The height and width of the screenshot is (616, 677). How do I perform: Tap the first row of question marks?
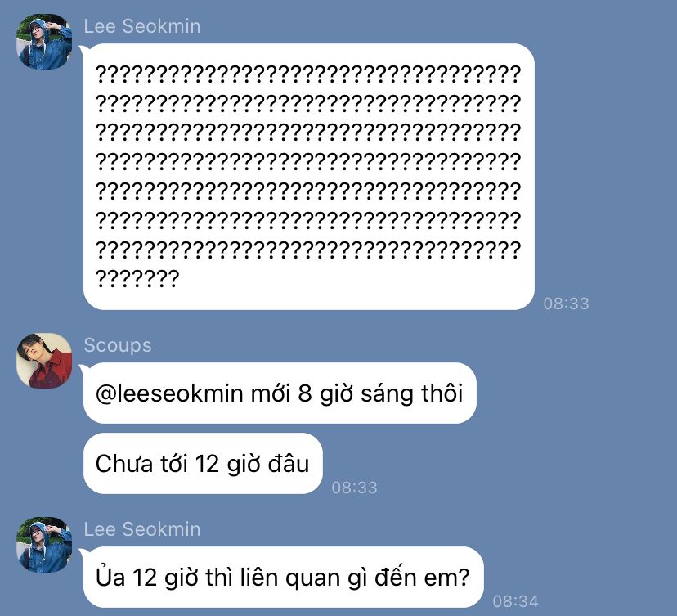coord(308,74)
